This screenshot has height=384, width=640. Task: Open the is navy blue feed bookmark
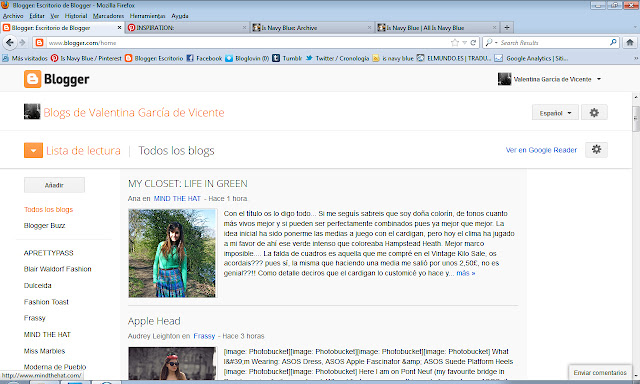coord(393,58)
